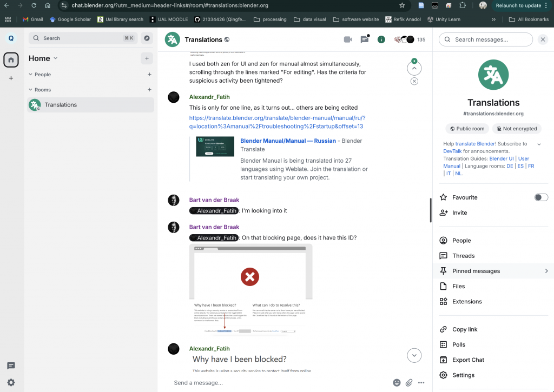Click the Alexandr_Fatih mention pill about looking into it

pyautogui.click(x=214, y=211)
